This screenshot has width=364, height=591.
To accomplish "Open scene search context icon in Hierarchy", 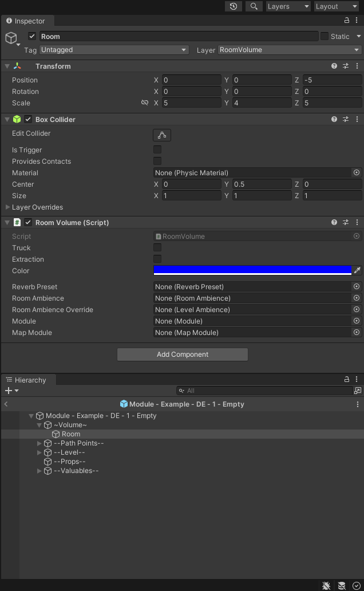I will tap(358, 391).
